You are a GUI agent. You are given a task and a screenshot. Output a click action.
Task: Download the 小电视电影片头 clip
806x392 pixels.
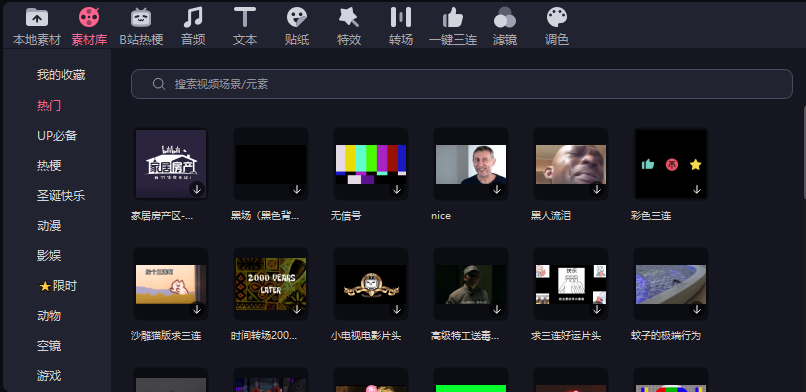pos(397,309)
